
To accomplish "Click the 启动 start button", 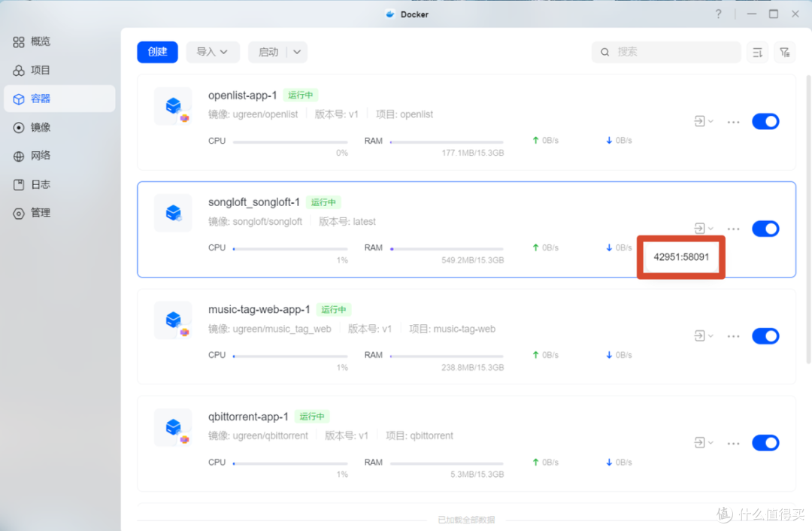I will (x=268, y=52).
